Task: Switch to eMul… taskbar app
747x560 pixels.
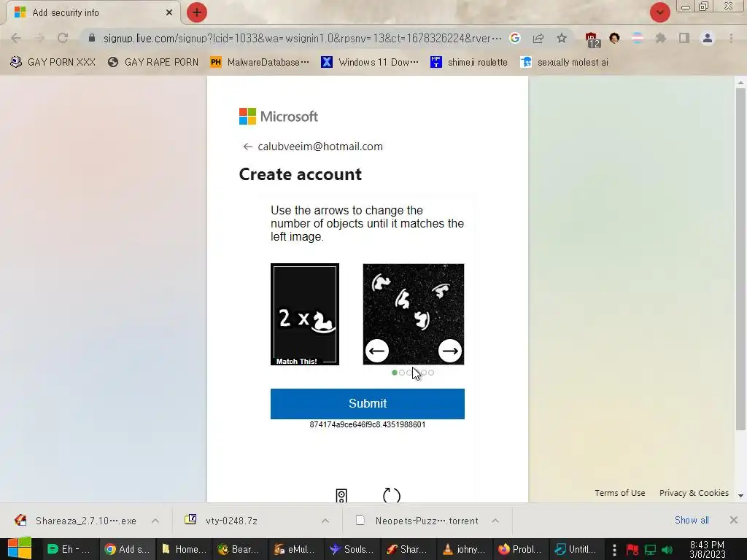Action: (x=296, y=549)
